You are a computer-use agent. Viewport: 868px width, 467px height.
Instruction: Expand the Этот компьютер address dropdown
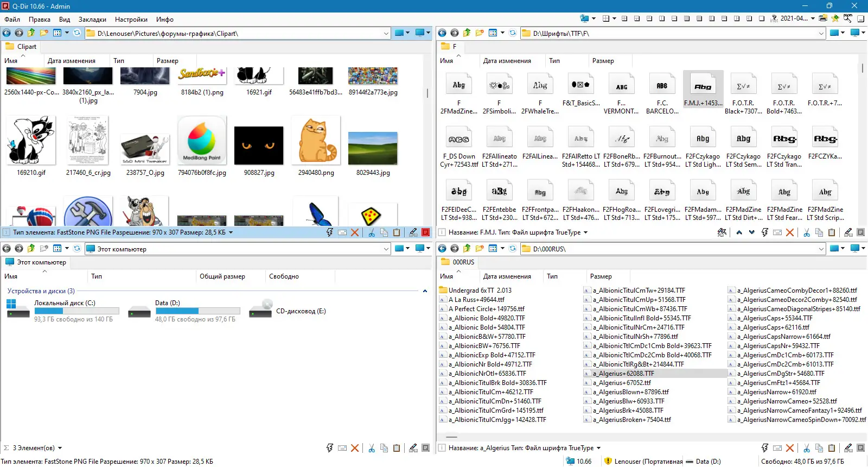click(386, 249)
